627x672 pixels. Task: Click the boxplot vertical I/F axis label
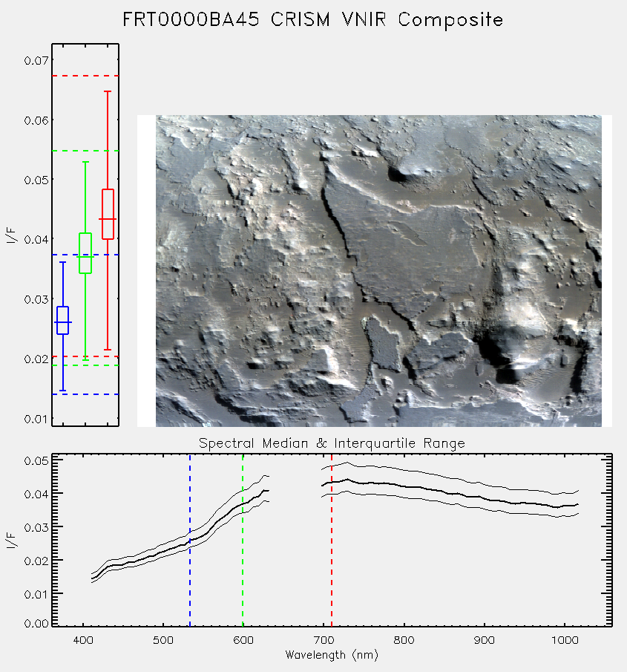(x=13, y=235)
